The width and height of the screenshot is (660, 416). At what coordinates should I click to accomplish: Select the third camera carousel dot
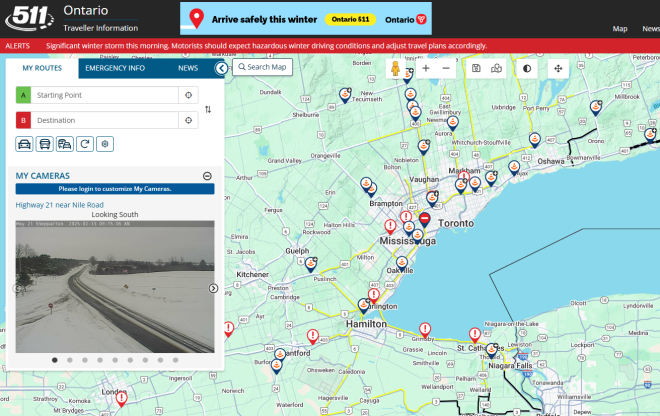[x=85, y=360]
